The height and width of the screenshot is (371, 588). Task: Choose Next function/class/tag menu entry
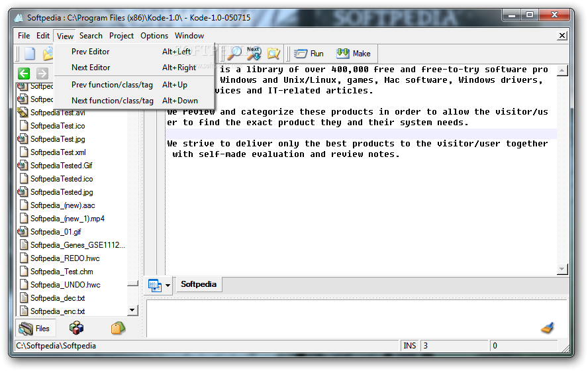(x=134, y=101)
